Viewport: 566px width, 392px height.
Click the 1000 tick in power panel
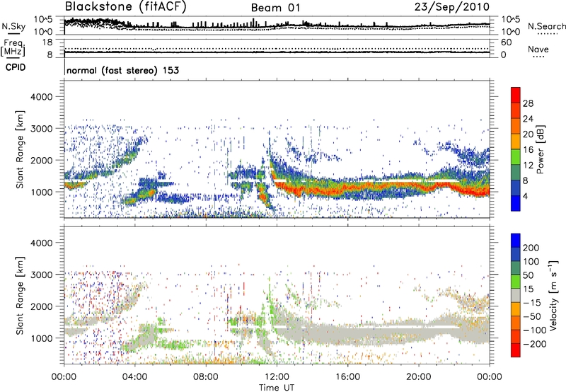(41, 192)
